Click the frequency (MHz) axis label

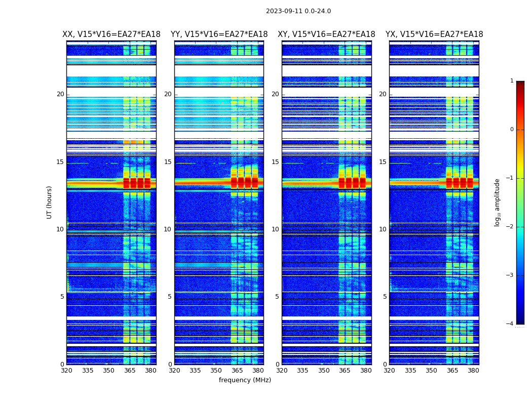(245, 380)
